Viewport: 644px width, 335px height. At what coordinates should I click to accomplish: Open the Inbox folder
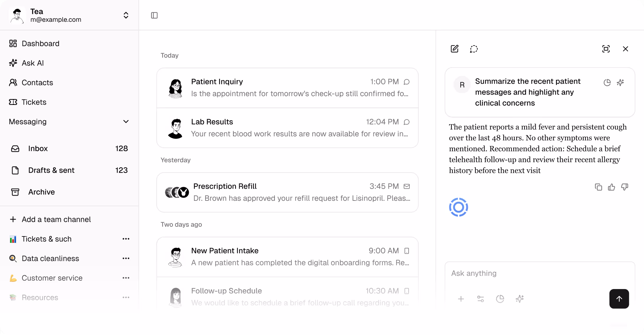(x=38, y=148)
